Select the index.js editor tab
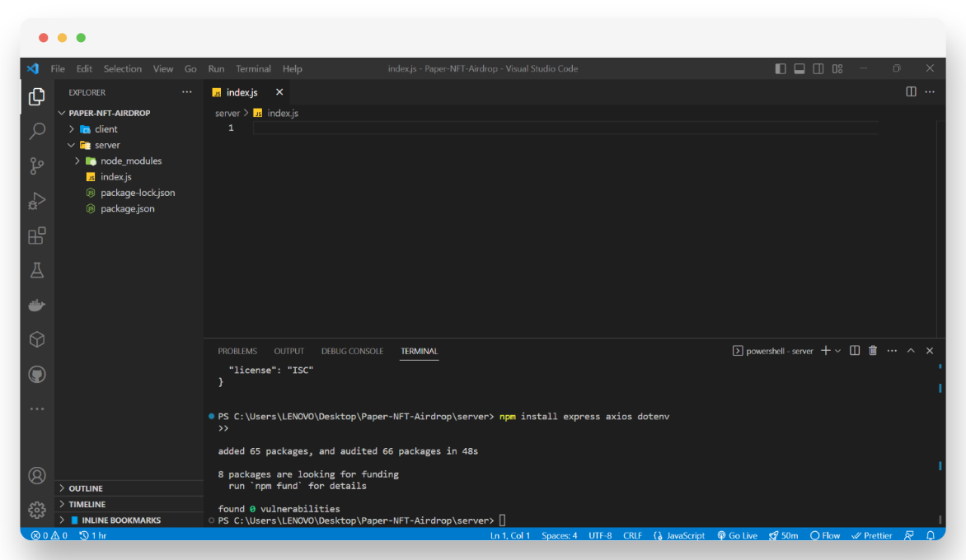 point(242,92)
